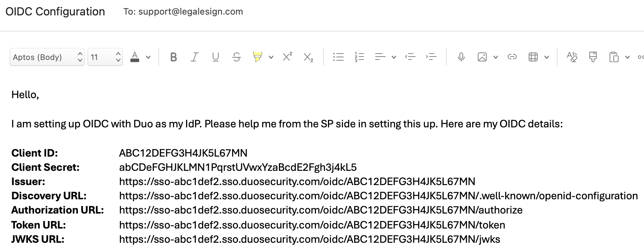Open the insert table dropdown
Viewport: 644px width, 251px height.
(x=547, y=57)
